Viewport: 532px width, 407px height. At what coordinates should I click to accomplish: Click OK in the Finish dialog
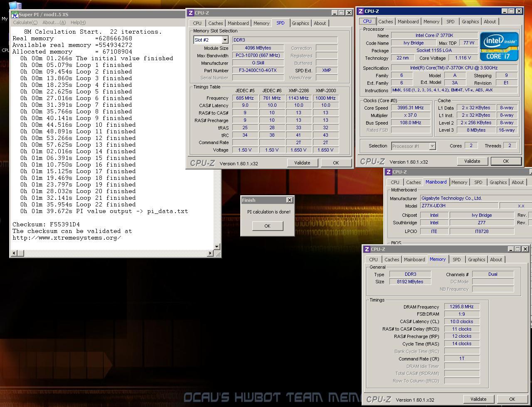[x=267, y=226]
